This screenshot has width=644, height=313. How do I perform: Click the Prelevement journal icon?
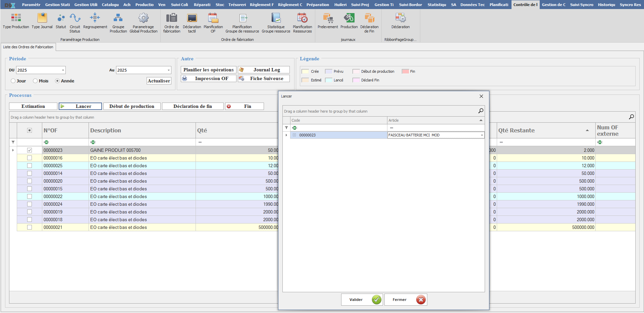[x=327, y=18]
